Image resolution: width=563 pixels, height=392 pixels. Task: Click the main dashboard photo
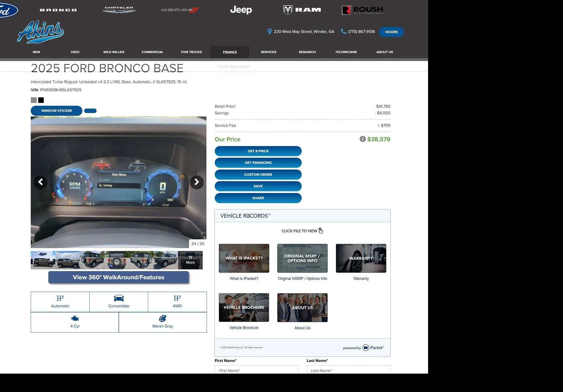[x=119, y=182]
